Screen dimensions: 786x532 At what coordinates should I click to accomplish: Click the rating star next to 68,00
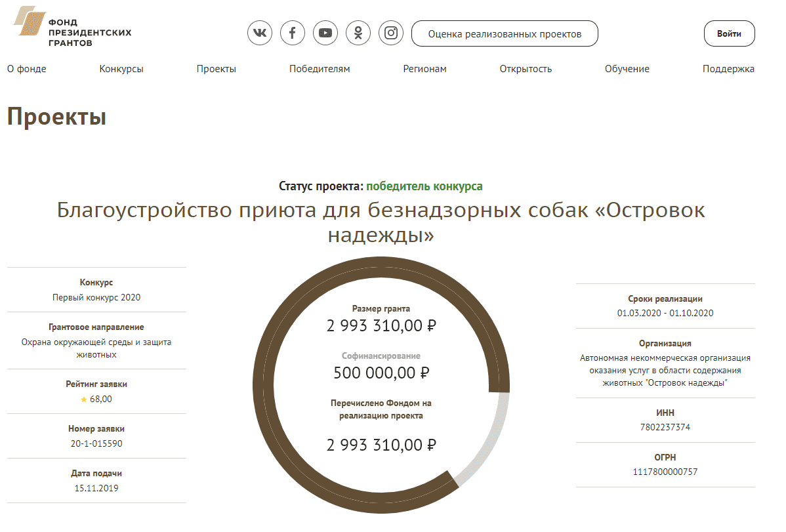(83, 399)
